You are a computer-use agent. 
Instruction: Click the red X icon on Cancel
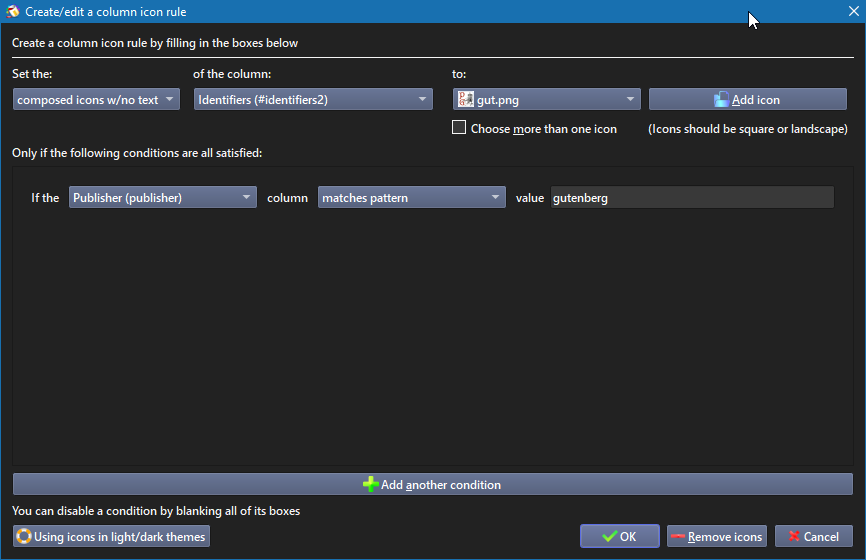(794, 536)
